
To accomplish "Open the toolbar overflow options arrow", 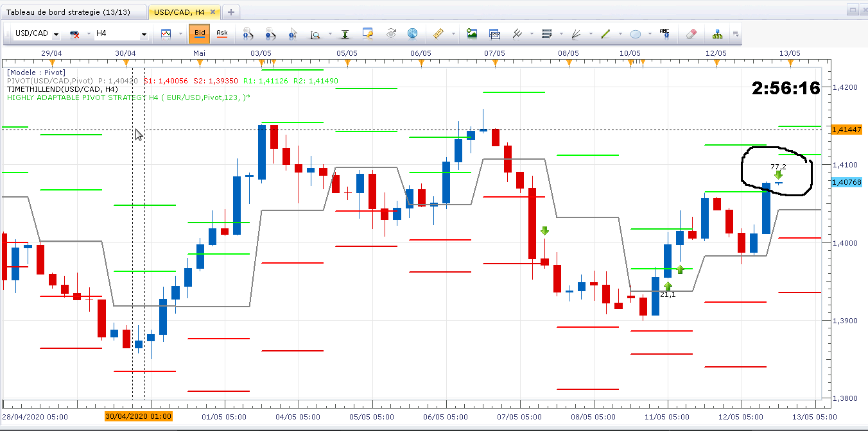I will coord(736,34).
